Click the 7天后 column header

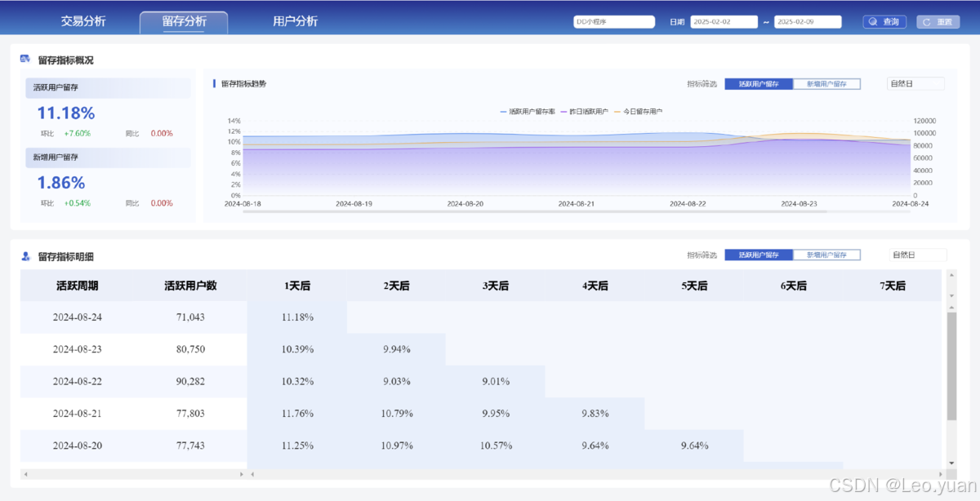click(x=893, y=286)
